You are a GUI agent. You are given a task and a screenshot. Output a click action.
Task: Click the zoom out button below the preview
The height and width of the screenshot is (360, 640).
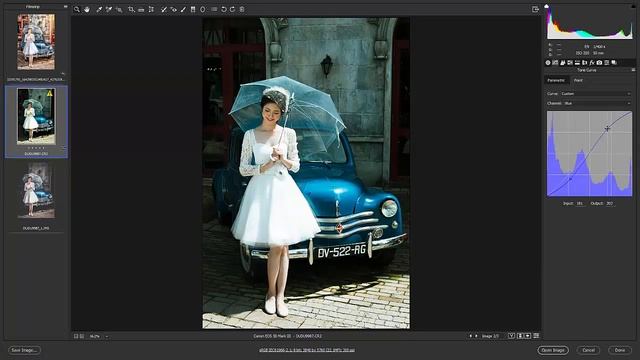click(76, 336)
